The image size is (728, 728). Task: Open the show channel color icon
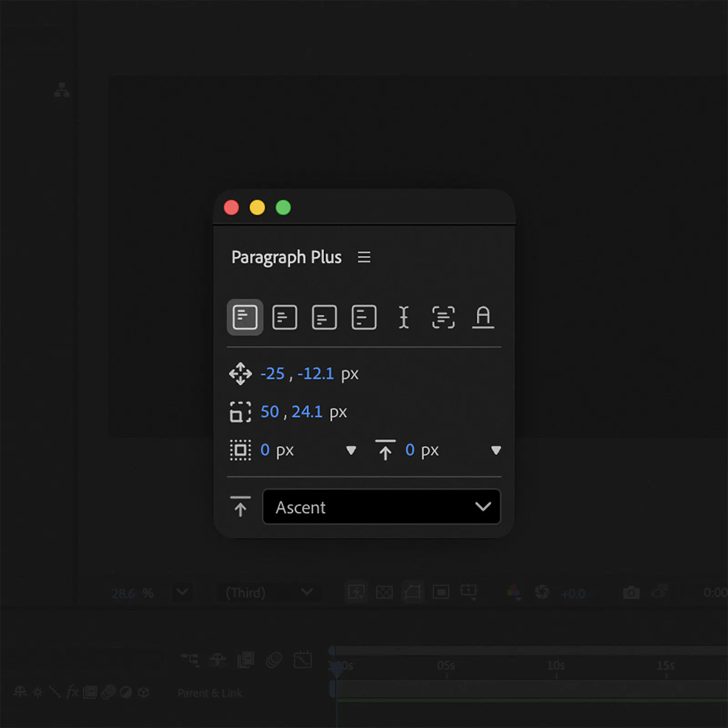(514, 592)
